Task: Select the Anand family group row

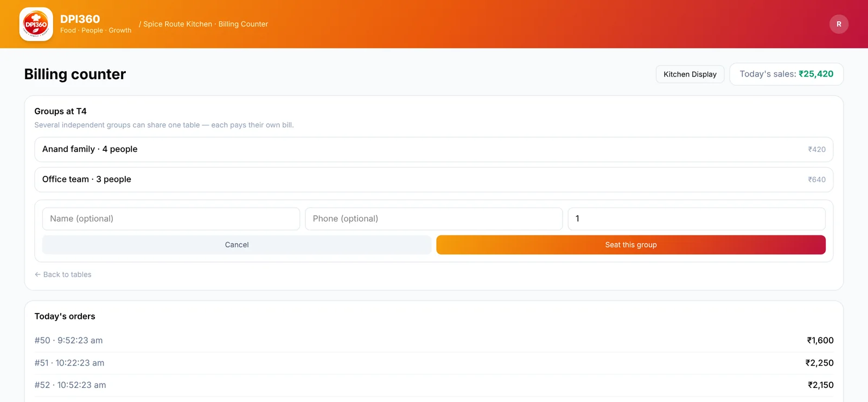Action: coord(434,149)
